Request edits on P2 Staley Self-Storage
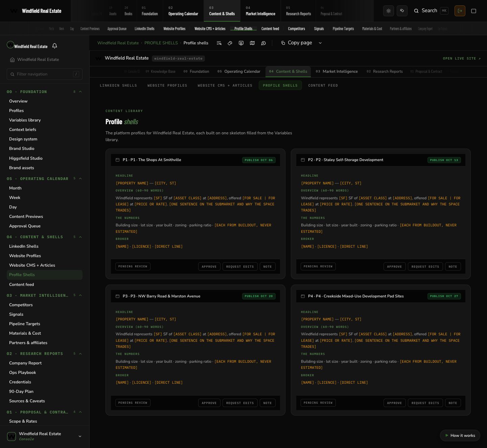The height and width of the screenshot is (448, 487). 425,267
